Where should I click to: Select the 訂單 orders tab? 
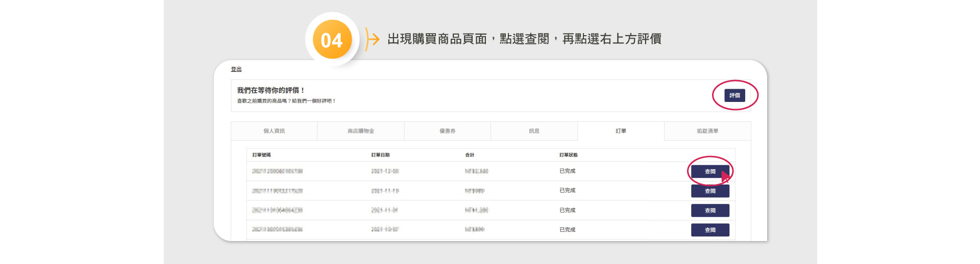621,131
